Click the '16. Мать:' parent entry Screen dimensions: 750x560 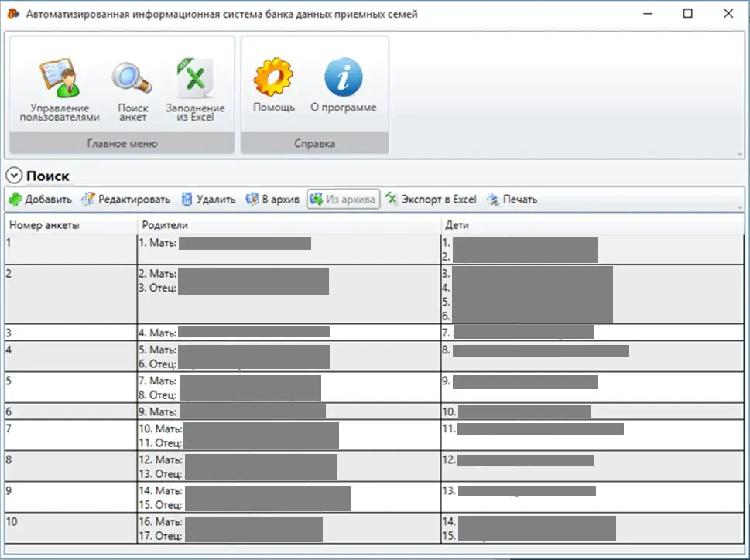[x=161, y=522]
